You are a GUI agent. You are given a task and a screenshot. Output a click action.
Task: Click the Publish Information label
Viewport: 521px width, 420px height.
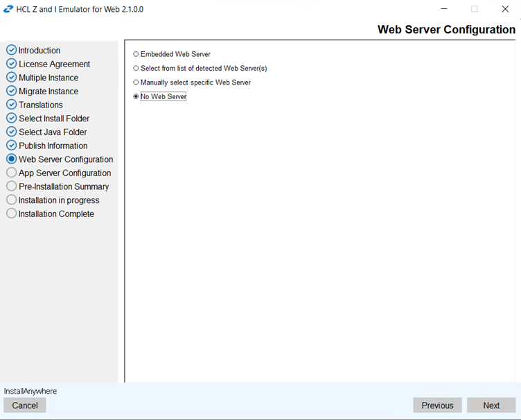pyautogui.click(x=53, y=146)
